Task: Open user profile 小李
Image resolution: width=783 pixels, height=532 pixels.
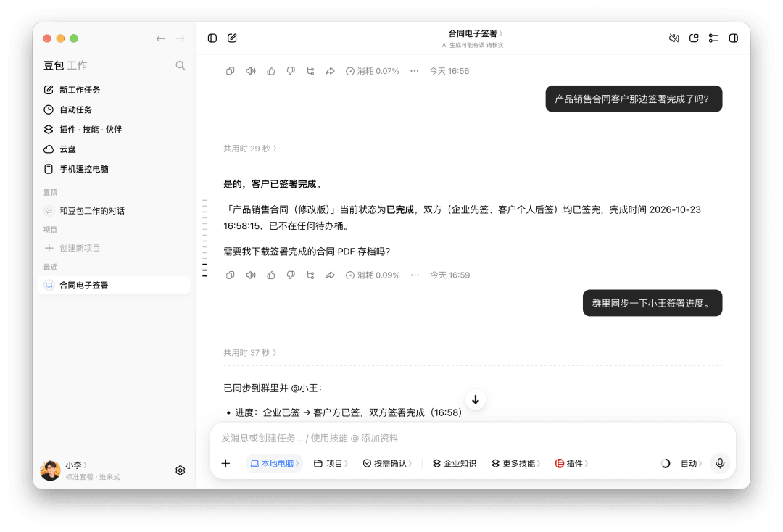Action: click(76, 465)
